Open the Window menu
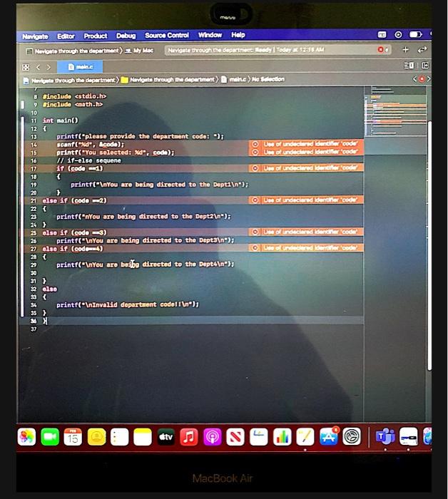 click(x=210, y=35)
